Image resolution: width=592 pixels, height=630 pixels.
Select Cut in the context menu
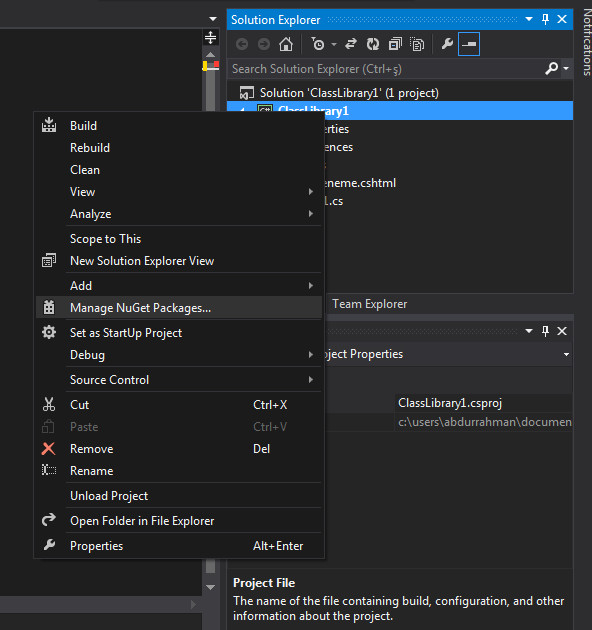(x=179, y=405)
